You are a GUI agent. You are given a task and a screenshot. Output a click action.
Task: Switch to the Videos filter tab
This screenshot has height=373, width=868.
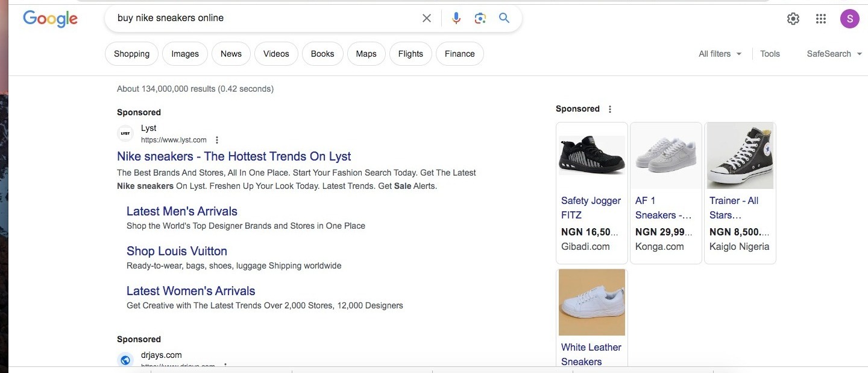[x=276, y=54]
